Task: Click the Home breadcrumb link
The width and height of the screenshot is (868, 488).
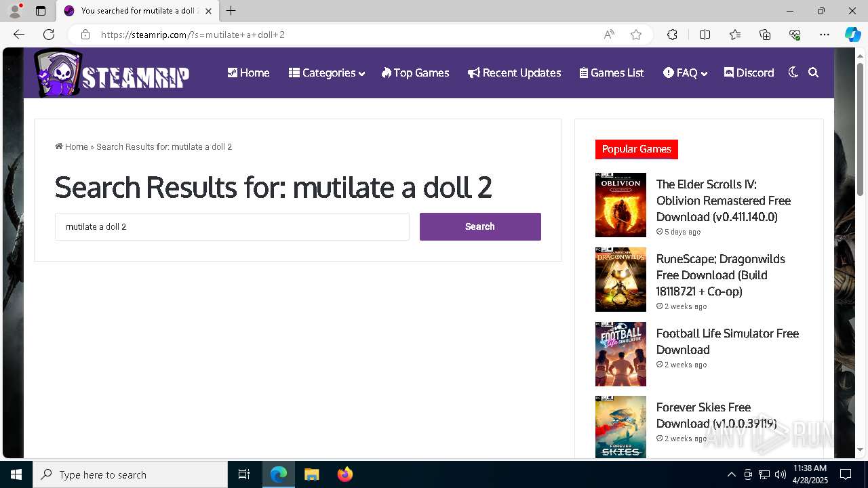Action: [71, 146]
